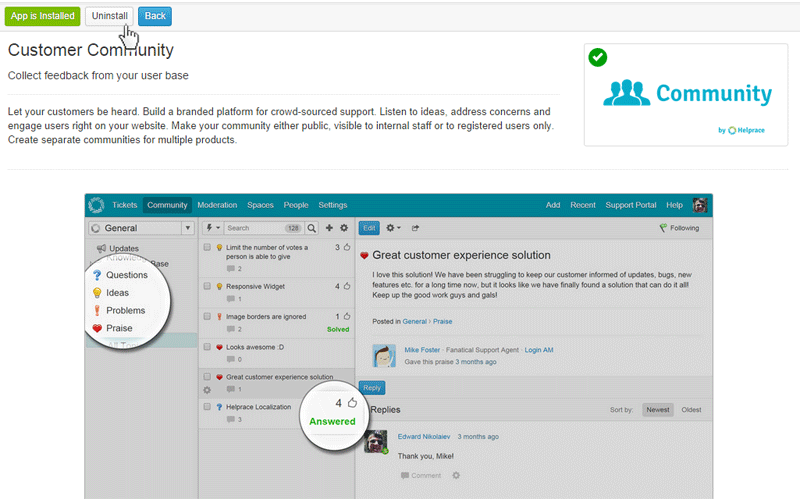Select the Questions category with question mark icon

pyautogui.click(x=126, y=275)
